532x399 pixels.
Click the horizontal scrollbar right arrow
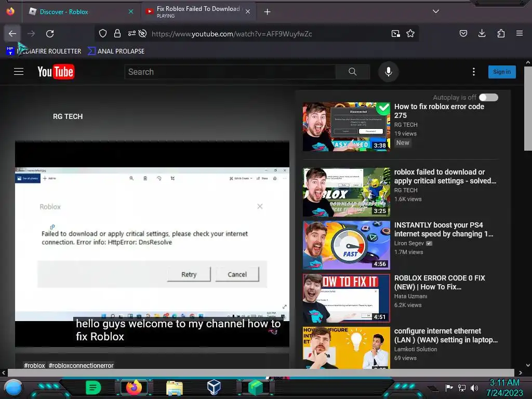[520, 373]
